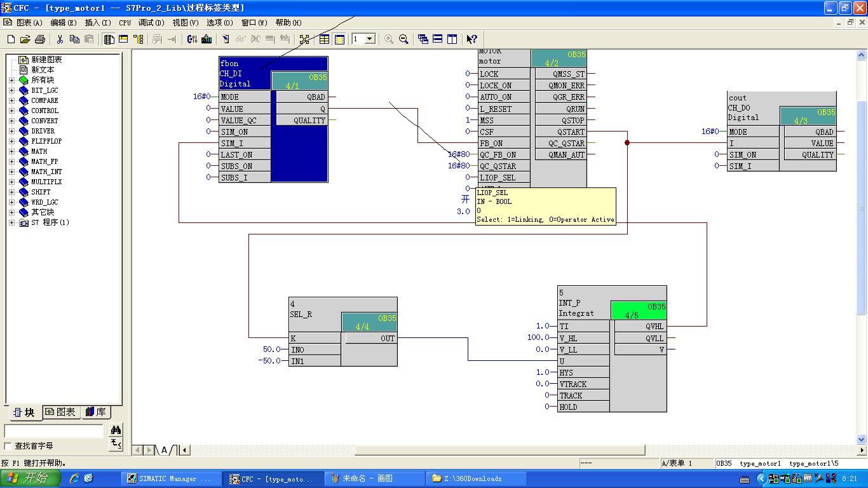Screen dimensions: 868x488
Task: Expand the FLIPFLOP tree node
Action: pyautogui.click(x=11, y=141)
